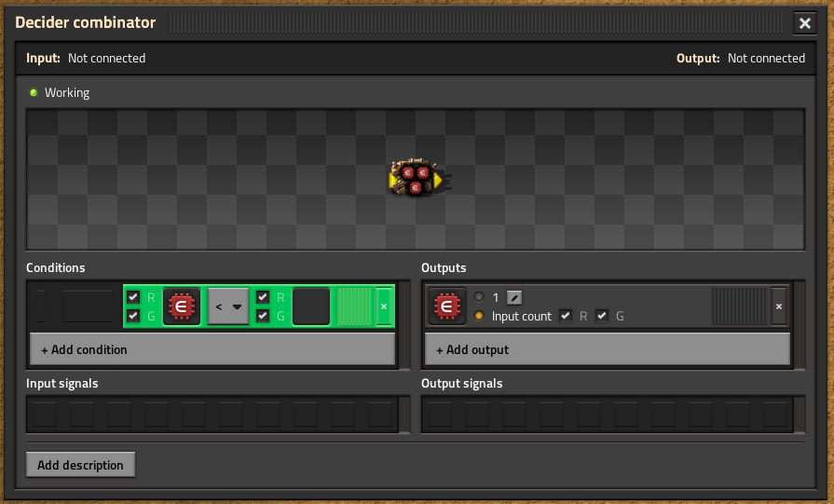
Task: Click the output signal icon in Outputs
Action: tap(447, 306)
